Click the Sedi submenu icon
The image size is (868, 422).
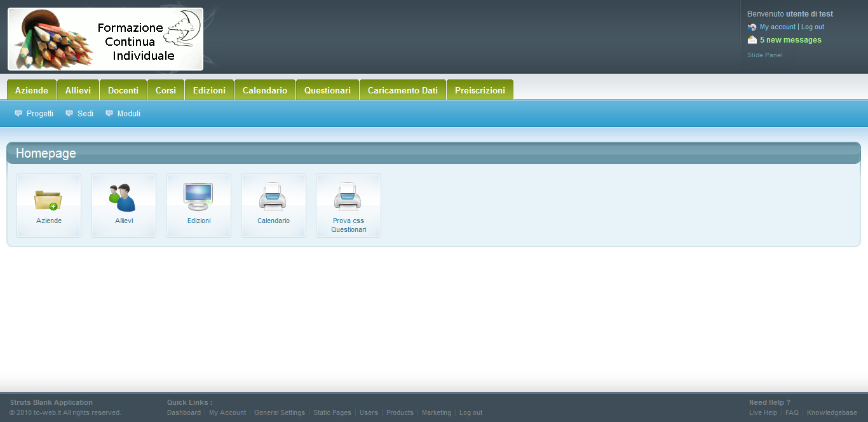69,114
